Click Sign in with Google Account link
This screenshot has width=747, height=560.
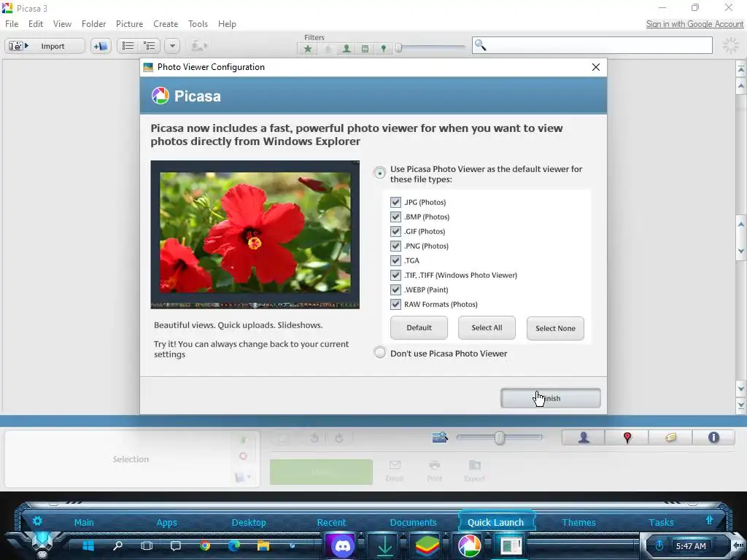(694, 24)
